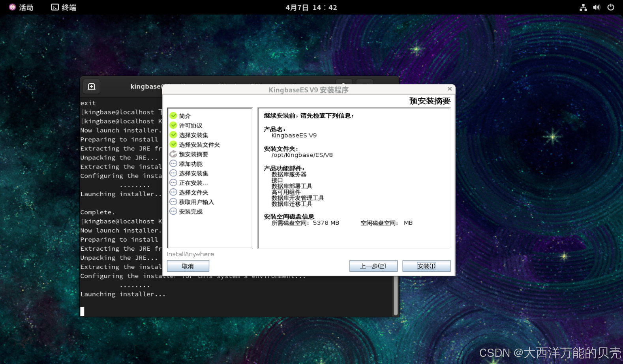Click the green checkmark icon beside 许可协议
The image size is (623, 364).
[173, 125]
